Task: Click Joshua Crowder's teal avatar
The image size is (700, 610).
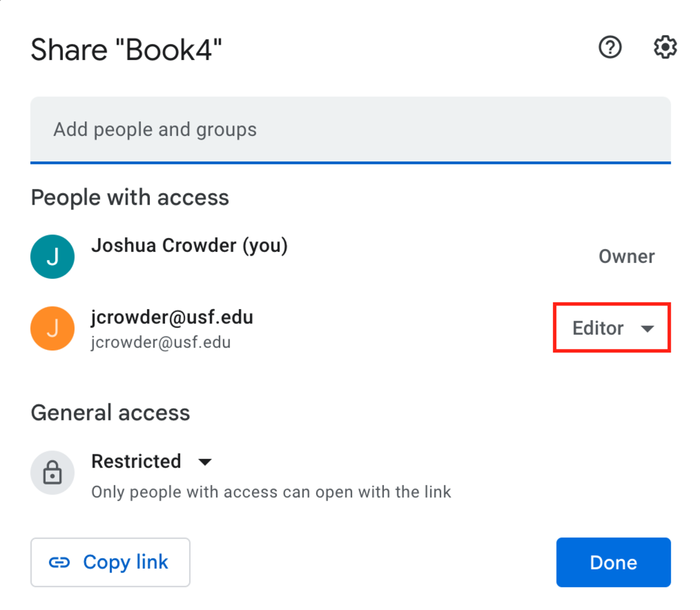Action: [x=52, y=256]
